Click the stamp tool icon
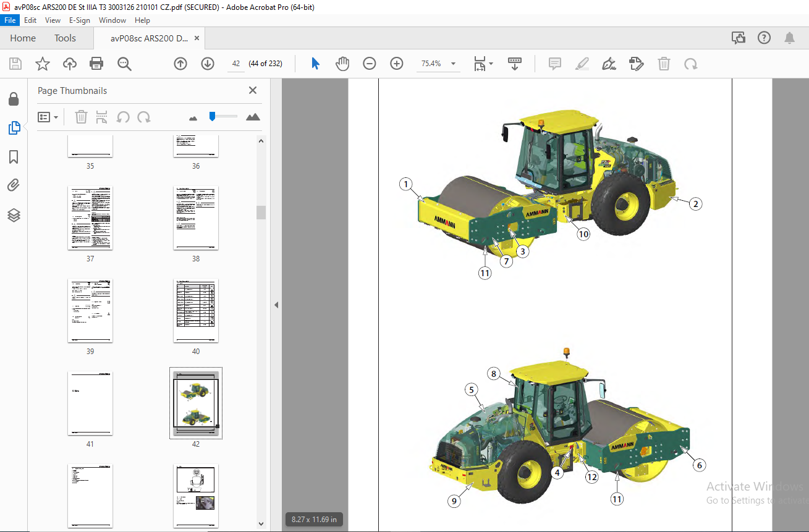This screenshot has width=809, height=532. 636,64
